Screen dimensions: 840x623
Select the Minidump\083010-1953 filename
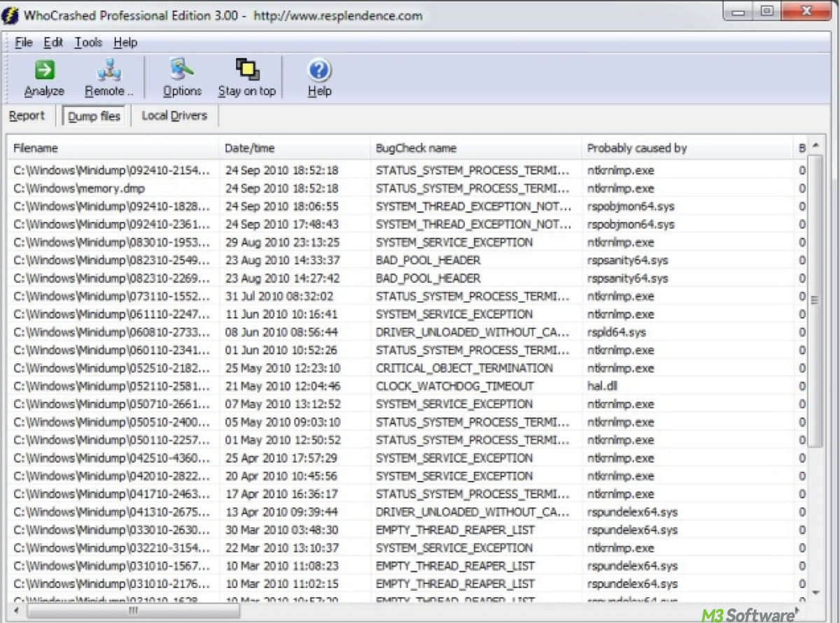point(111,242)
